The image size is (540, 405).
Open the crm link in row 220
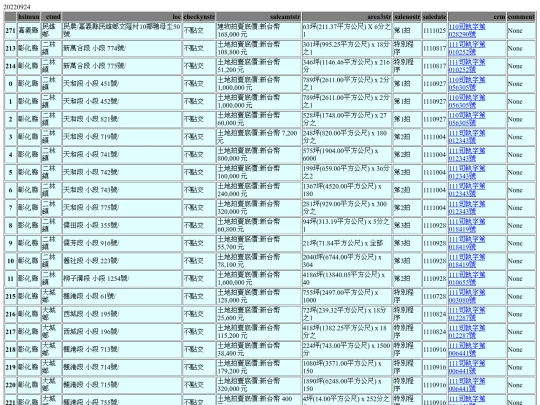point(467,385)
